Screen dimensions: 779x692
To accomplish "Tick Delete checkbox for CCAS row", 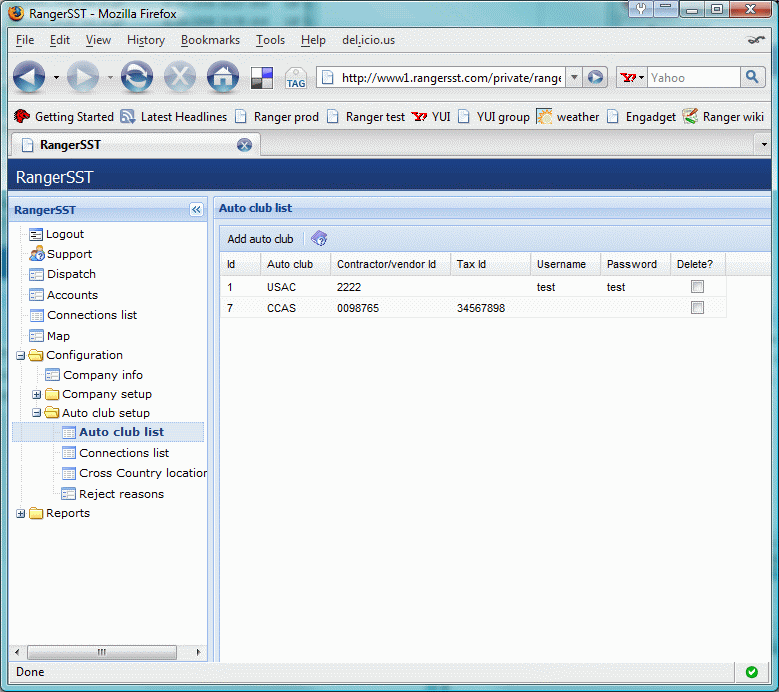I will pos(697,308).
